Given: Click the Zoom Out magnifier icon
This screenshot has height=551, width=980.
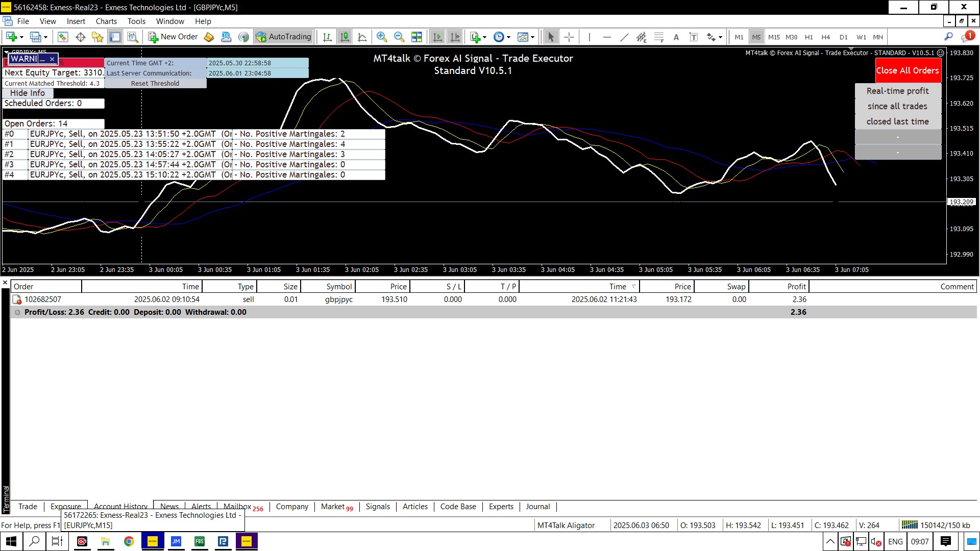Looking at the screenshot, I should click(399, 37).
